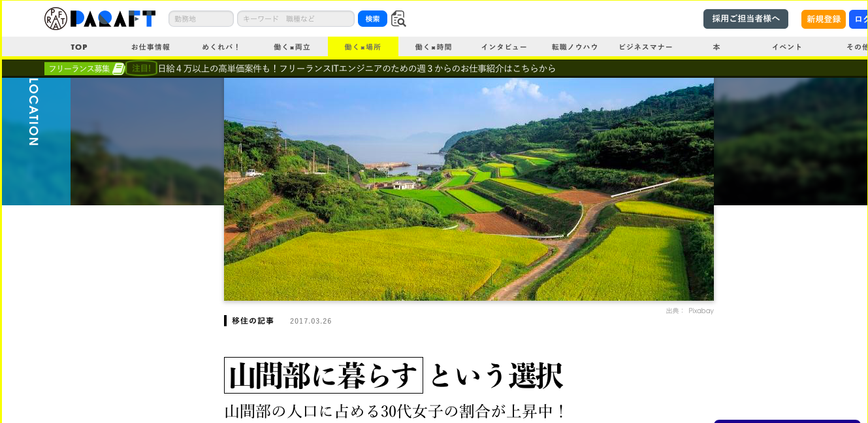Image resolution: width=868 pixels, height=423 pixels.
Task: Click the freelance IT engineer banner link
Action: [x=357, y=68]
